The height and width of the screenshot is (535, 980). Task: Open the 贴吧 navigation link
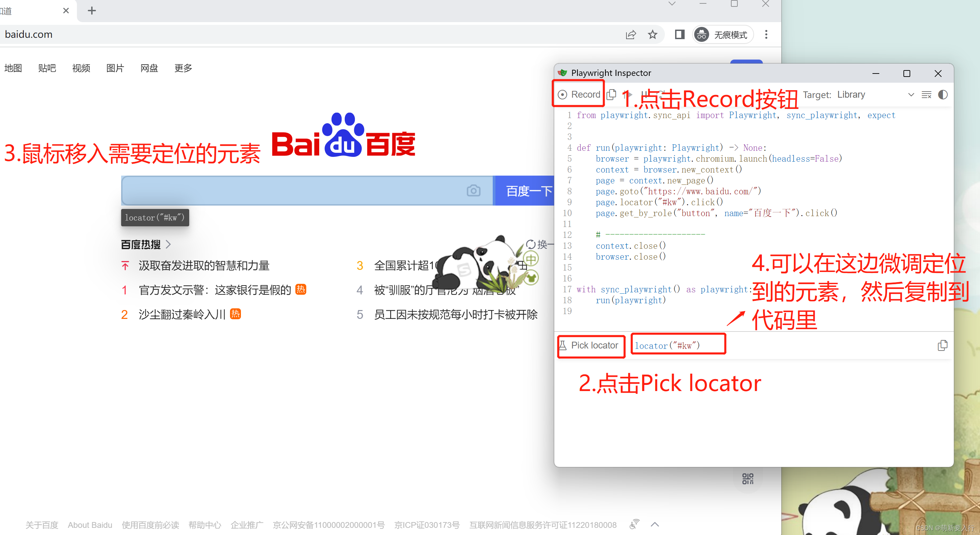tap(47, 68)
